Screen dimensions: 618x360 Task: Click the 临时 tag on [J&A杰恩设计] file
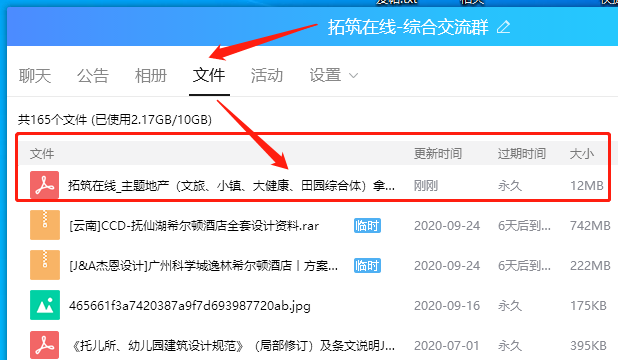click(x=367, y=265)
